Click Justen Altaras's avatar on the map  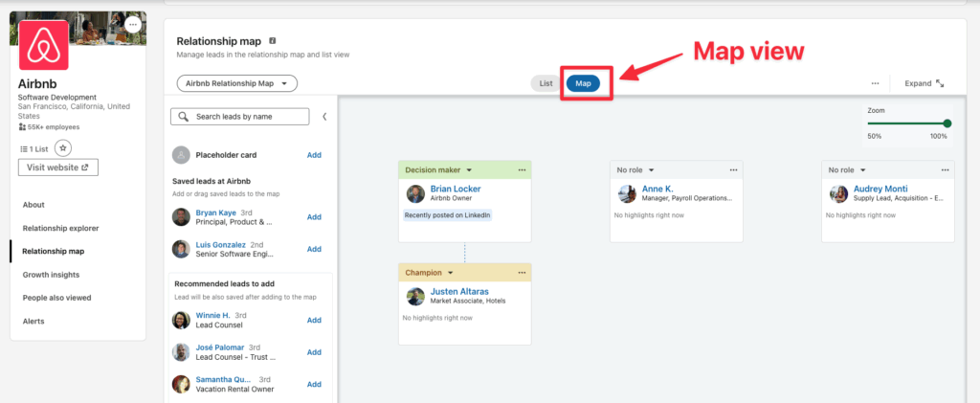(415, 296)
